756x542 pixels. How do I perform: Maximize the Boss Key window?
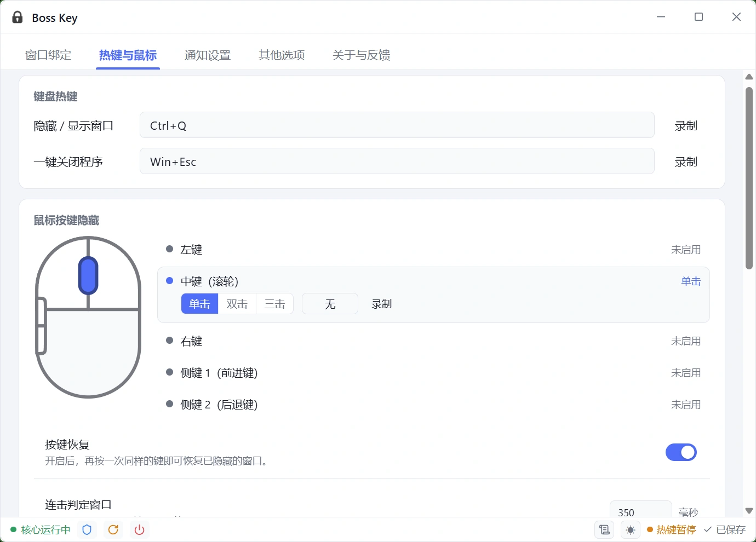[698, 17]
